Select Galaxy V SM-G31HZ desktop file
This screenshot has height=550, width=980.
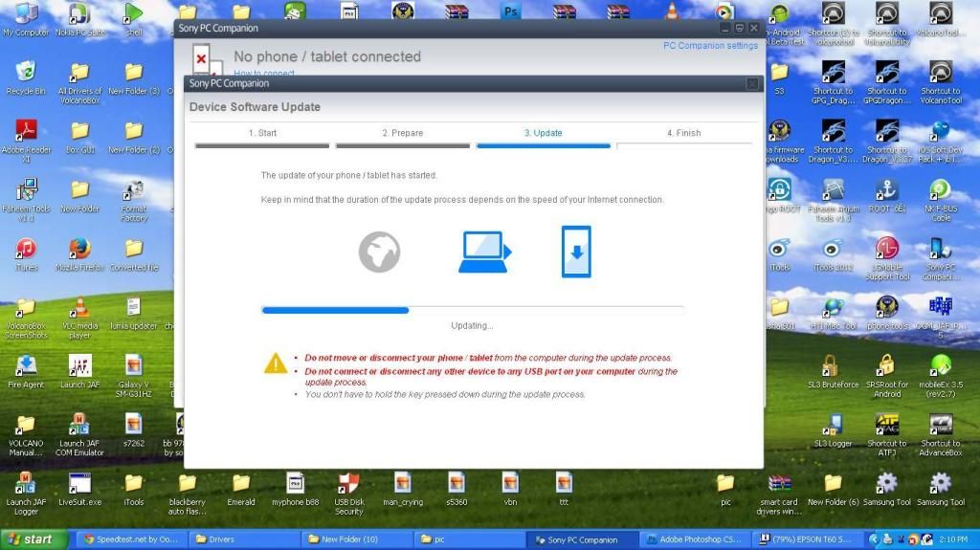(x=134, y=376)
